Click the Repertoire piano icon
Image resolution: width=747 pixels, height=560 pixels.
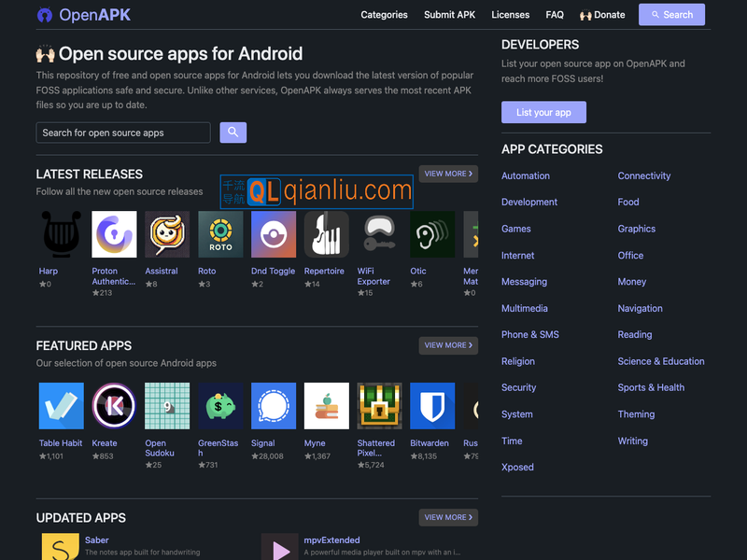[x=326, y=234]
